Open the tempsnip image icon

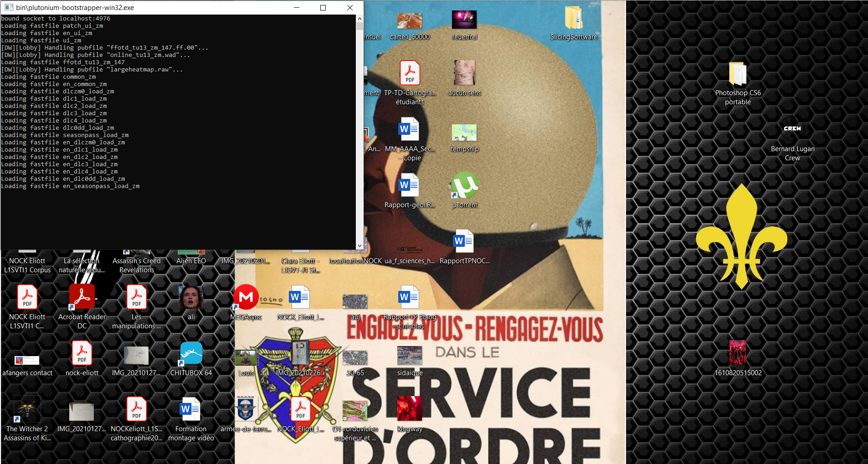[x=464, y=132]
